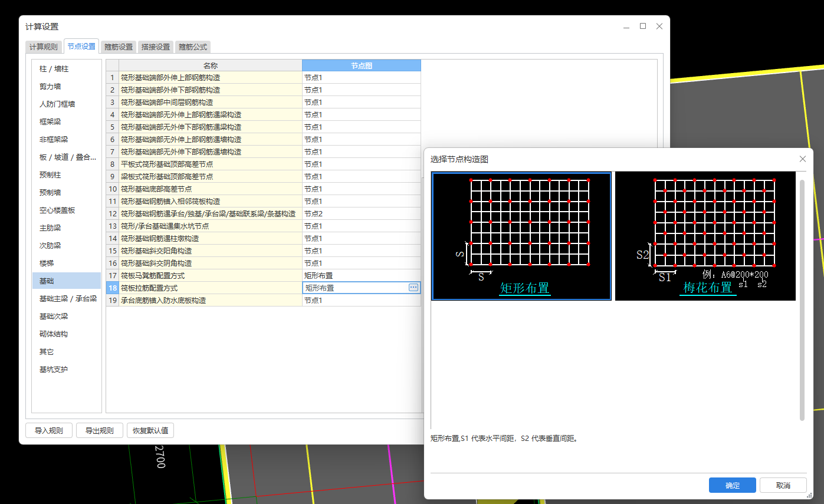Close the 选择节点构造图 dialog

[x=802, y=159]
